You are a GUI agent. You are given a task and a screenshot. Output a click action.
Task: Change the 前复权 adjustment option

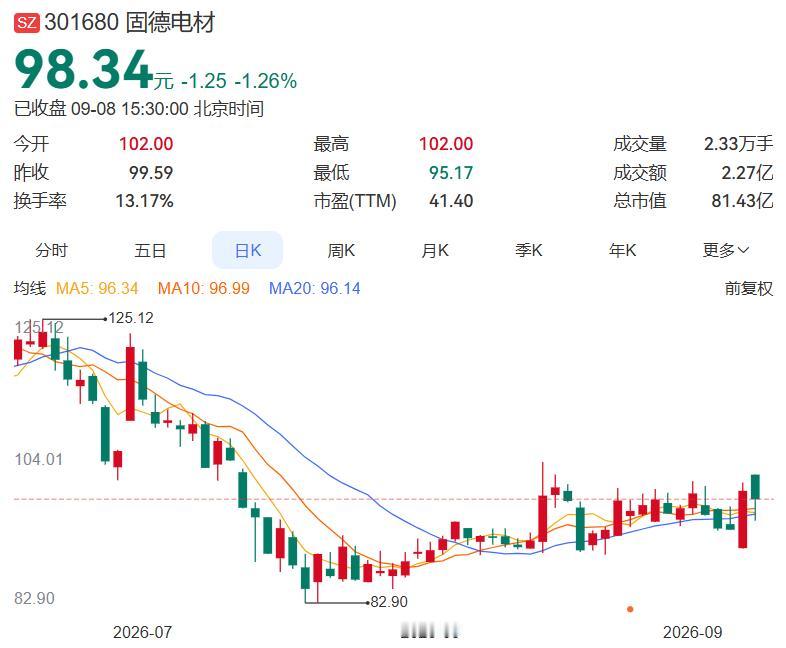pos(748,288)
